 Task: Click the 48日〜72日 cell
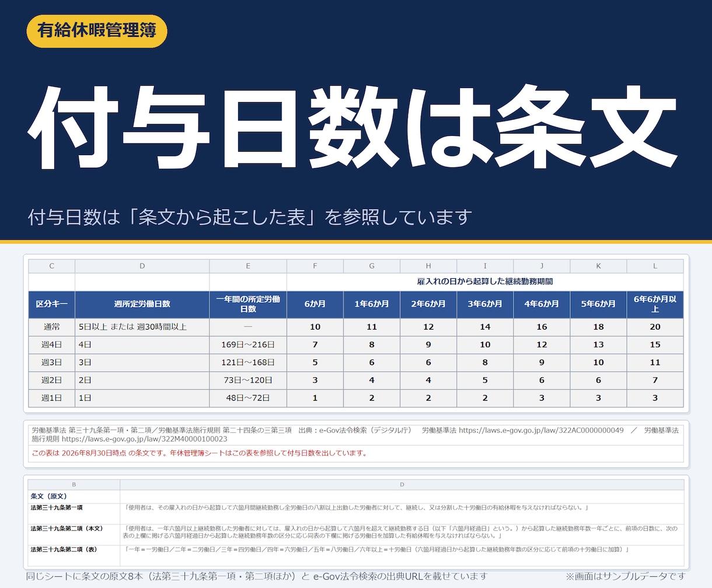click(248, 398)
